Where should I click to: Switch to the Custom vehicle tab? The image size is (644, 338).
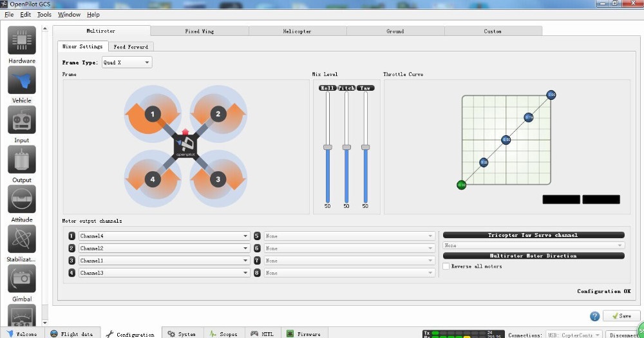493,31
